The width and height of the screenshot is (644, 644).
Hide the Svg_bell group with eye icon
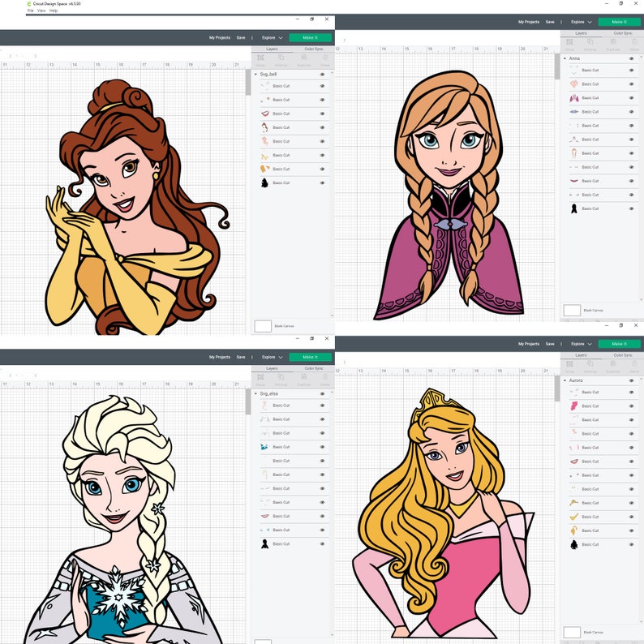coord(323,75)
